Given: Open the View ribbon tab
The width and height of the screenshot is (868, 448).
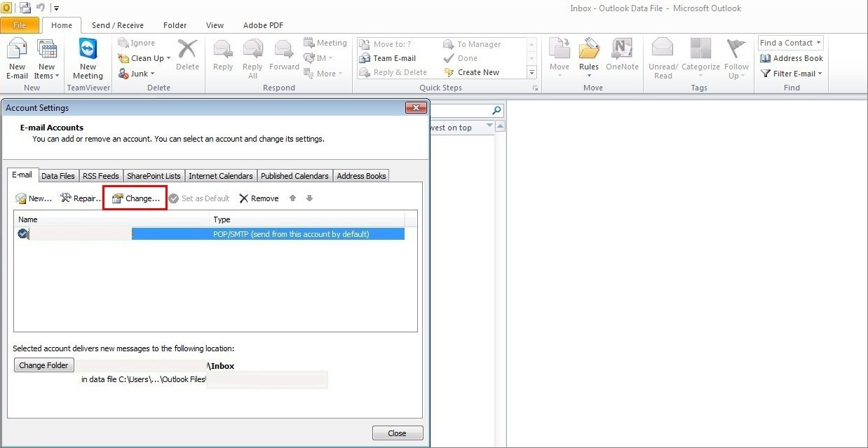Looking at the screenshot, I should tap(215, 25).
